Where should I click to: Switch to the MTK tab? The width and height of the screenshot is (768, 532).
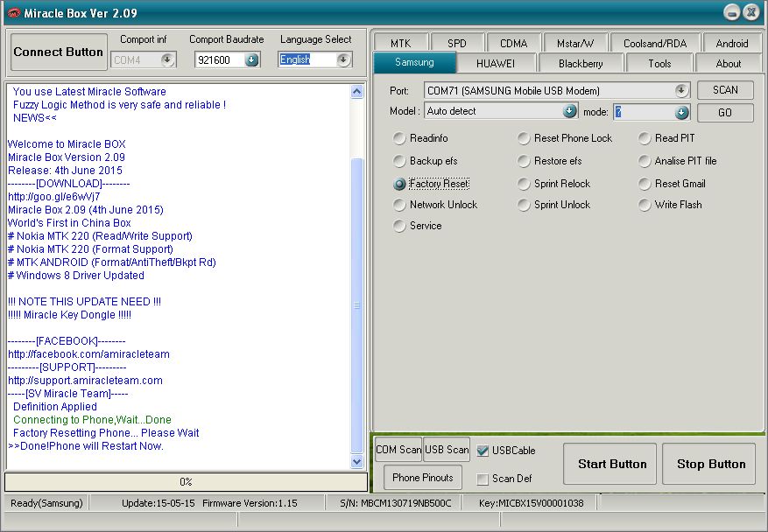pos(401,43)
